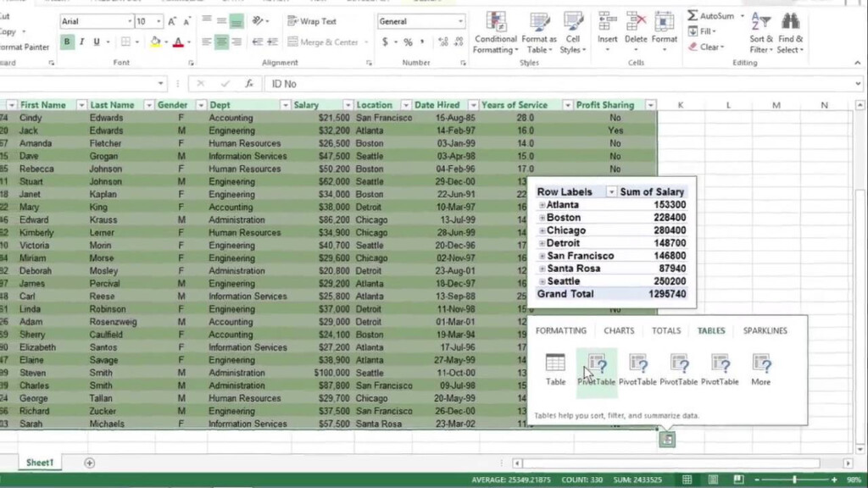Image resolution: width=868 pixels, height=488 pixels.
Task: Collapse the ribbon with the arrow
Action: (x=858, y=63)
